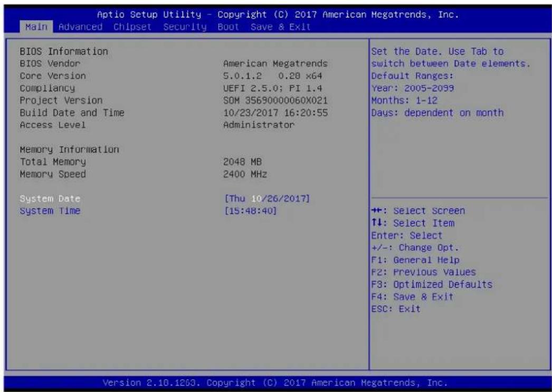The height and width of the screenshot is (392, 552).
Task: Click the +/-: Change Opt. hint
Action: [415, 248]
